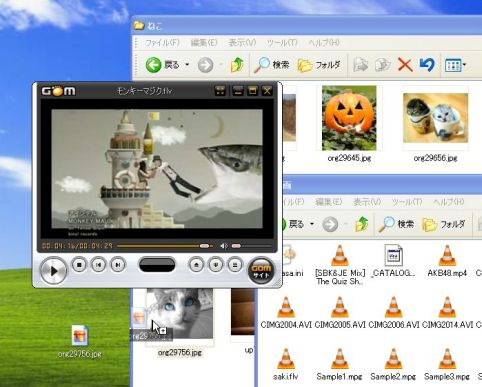The image size is (482, 387).
Task: Click the video area in GOM Player
Action: click(157, 169)
